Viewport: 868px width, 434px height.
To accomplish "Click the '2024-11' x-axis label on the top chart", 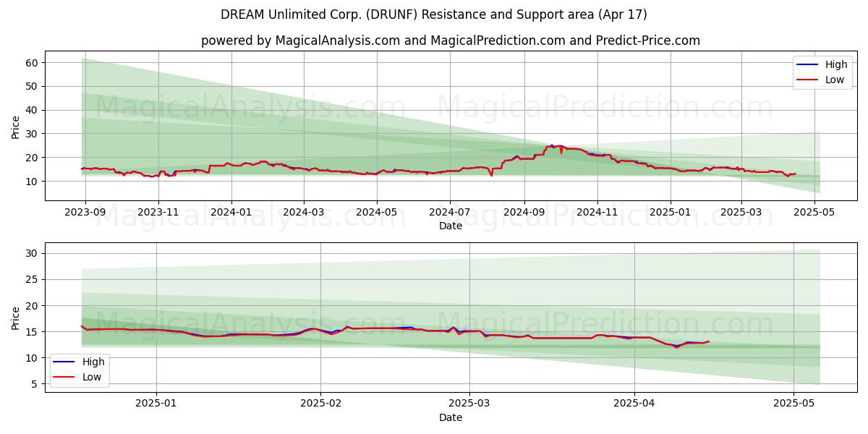I will point(597,213).
